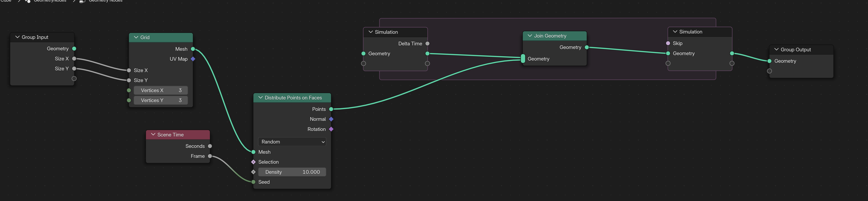
Task: Click Group Input Size X output socket
Action: [x=74, y=59]
